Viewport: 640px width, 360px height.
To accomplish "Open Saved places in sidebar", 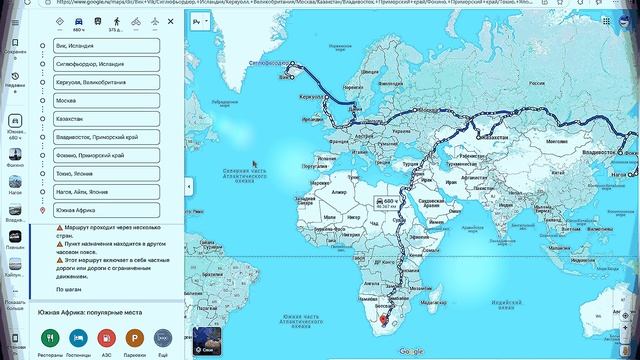I will pos(15,49).
